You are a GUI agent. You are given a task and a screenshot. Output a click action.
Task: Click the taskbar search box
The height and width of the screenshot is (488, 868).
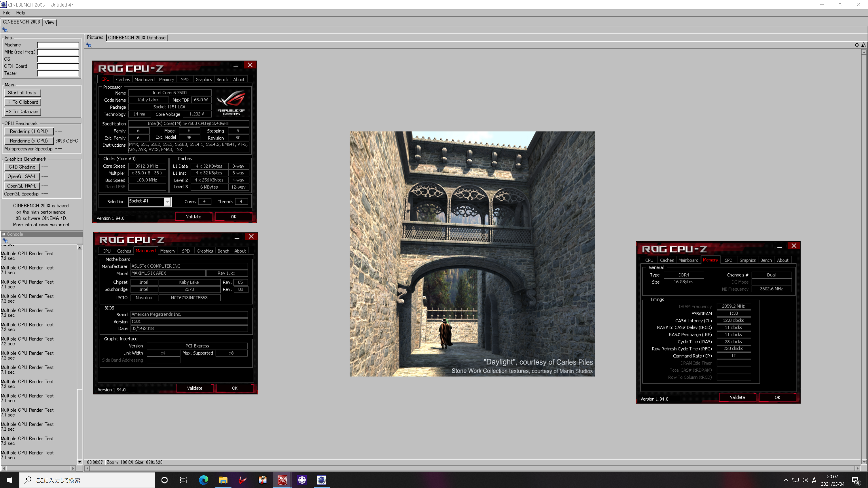click(87, 480)
